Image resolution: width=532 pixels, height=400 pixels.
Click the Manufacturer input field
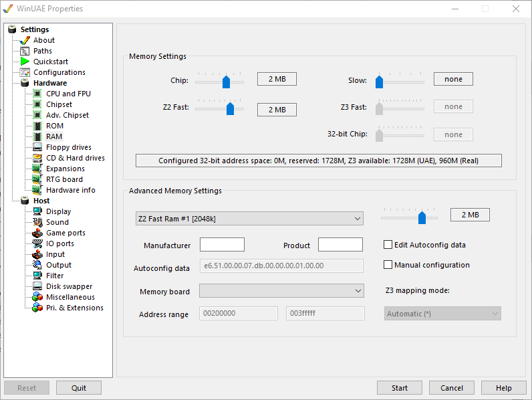pyautogui.click(x=222, y=245)
